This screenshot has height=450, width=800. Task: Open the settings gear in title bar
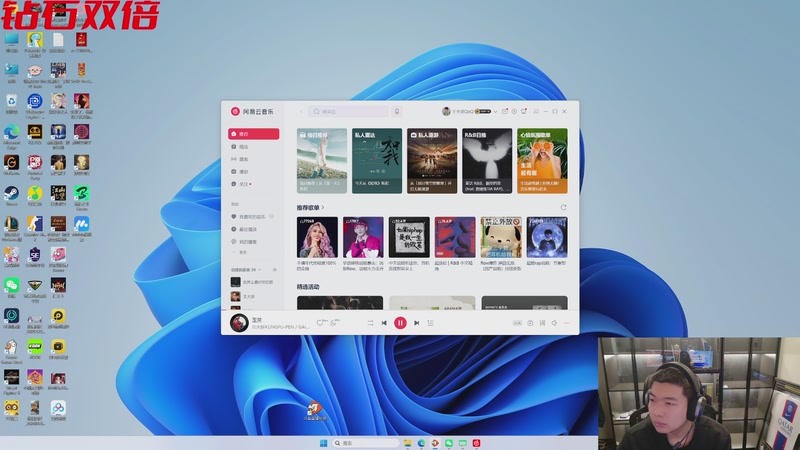(514, 111)
